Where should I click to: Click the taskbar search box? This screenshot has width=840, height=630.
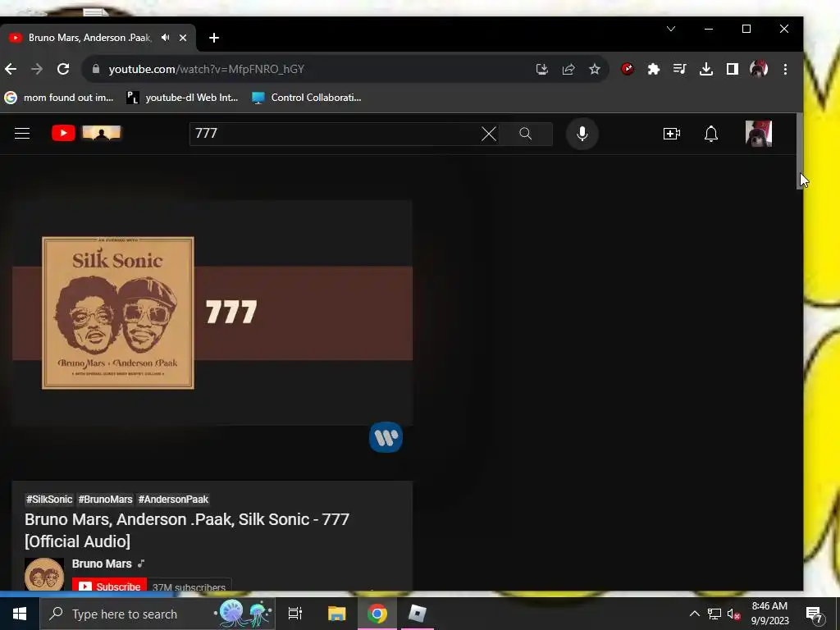tap(157, 614)
